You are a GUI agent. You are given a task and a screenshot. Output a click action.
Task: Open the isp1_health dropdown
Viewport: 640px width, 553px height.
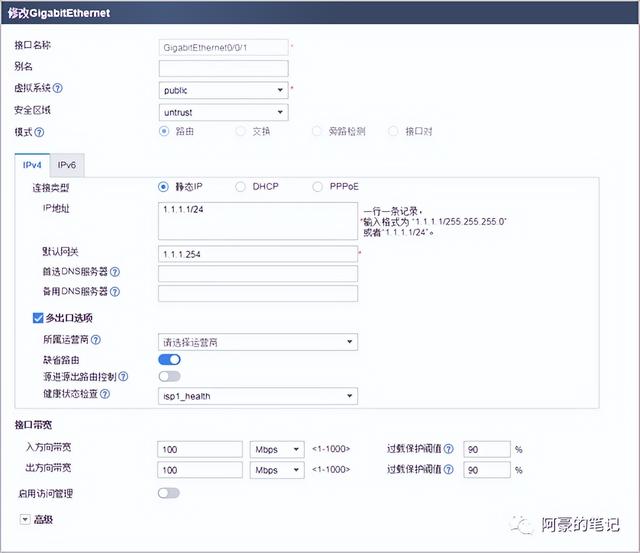pos(258,396)
